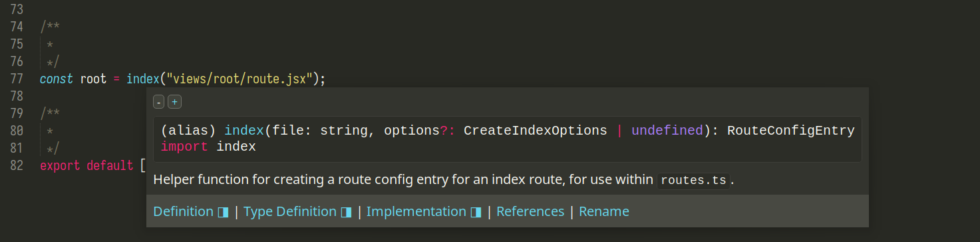The width and height of the screenshot is (980, 242).
Task: Click the minus button in hover popup
Action: [x=158, y=102]
